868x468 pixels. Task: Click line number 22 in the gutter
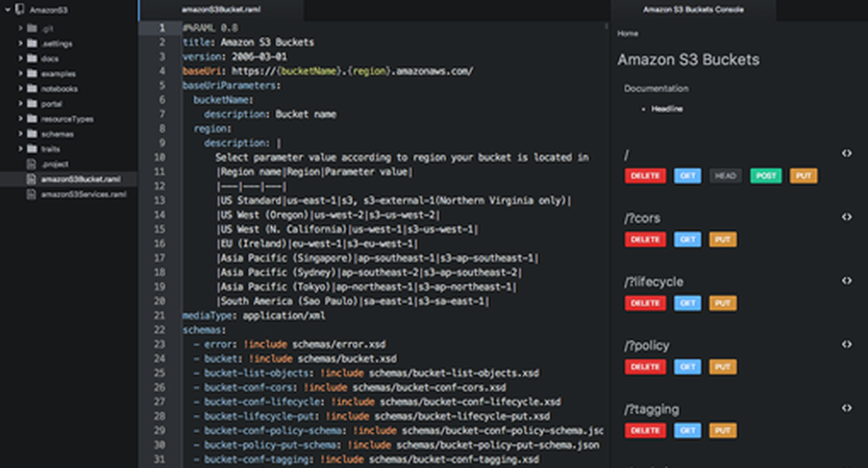coord(160,330)
